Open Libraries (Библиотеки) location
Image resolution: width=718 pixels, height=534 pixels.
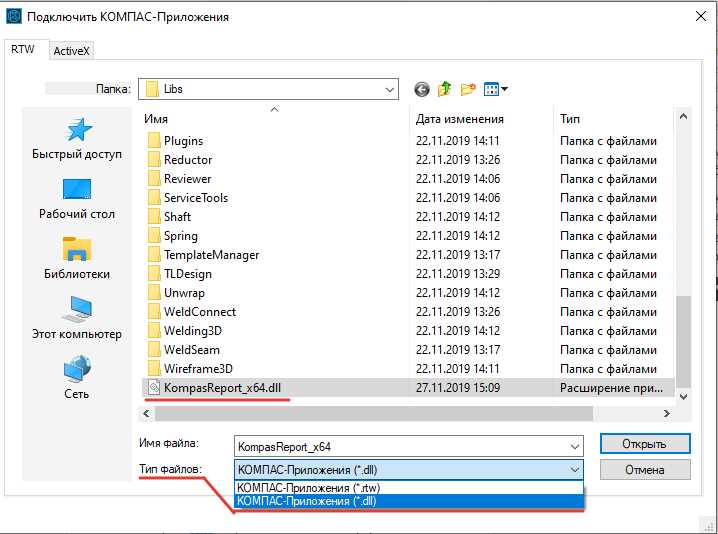click(x=77, y=258)
